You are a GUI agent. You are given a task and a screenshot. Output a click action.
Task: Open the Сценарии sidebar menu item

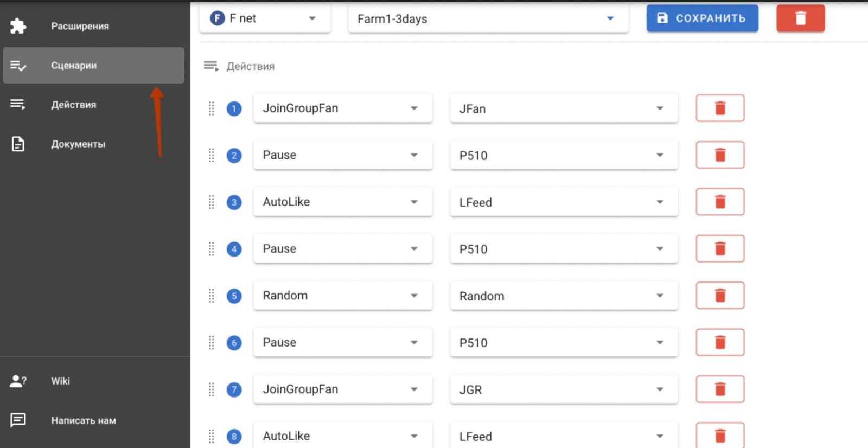[x=94, y=65]
